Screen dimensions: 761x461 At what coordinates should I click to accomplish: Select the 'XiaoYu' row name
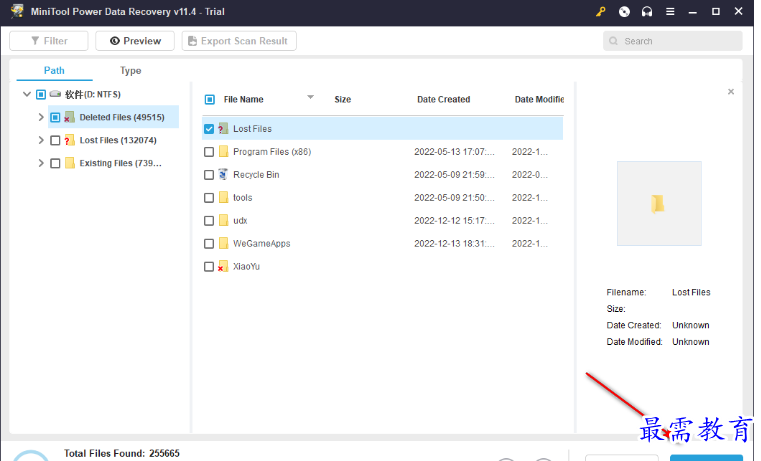[x=246, y=266]
